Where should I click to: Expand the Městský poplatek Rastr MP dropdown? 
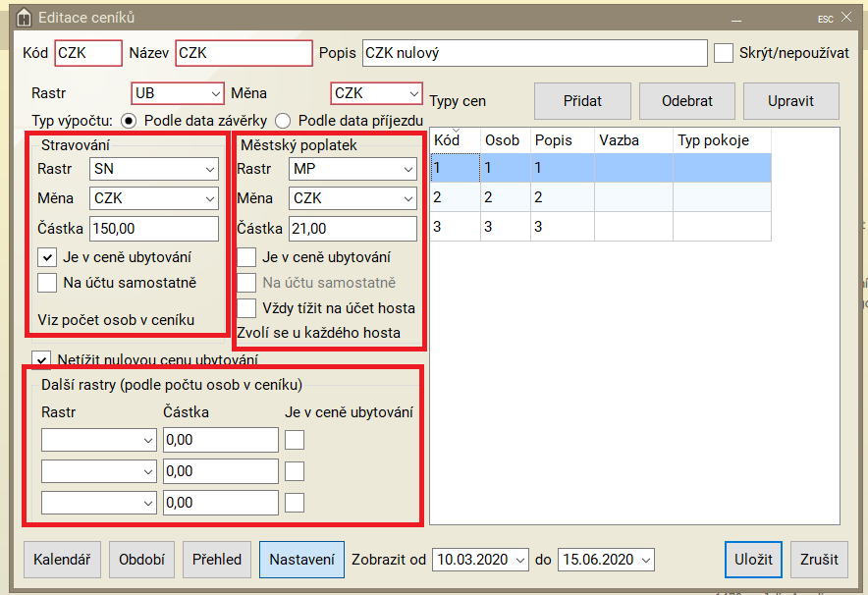[x=353, y=169]
